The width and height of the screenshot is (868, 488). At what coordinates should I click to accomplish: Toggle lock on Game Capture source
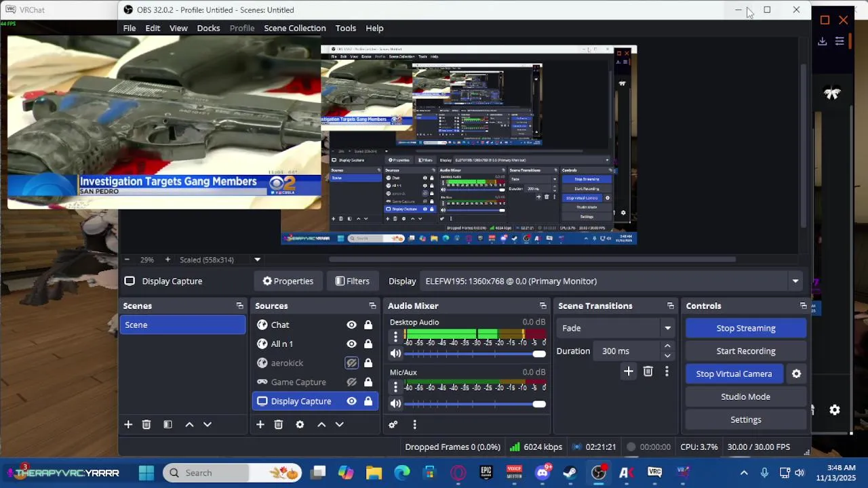(x=368, y=382)
